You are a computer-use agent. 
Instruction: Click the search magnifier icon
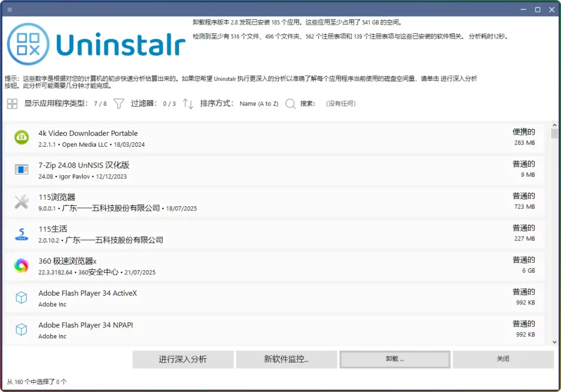[290, 103]
